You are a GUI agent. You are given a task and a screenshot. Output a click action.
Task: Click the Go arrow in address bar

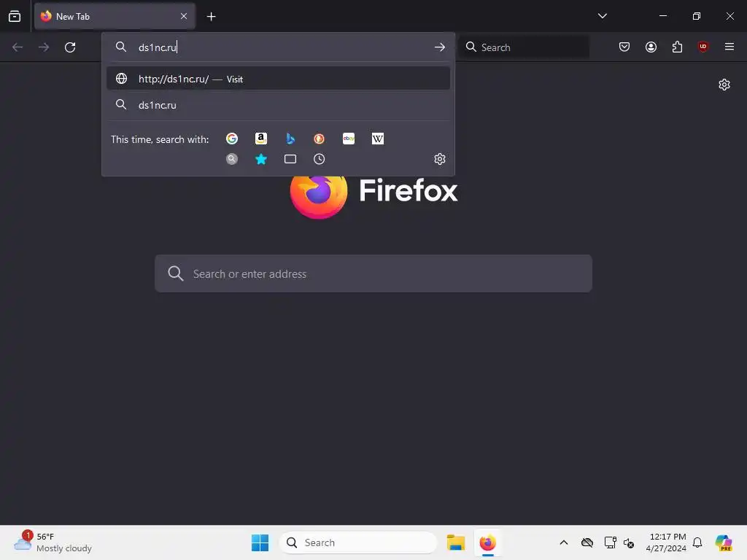pyautogui.click(x=440, y=47)
